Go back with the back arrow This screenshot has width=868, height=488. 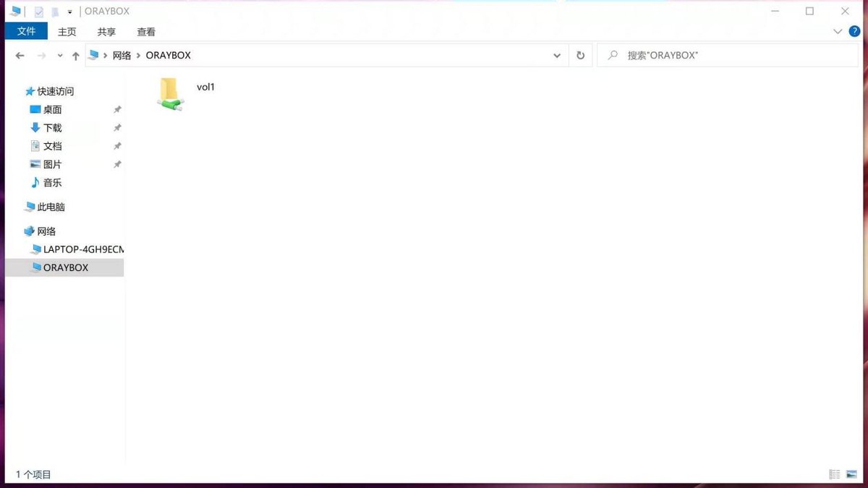click(x=20, y=56)
